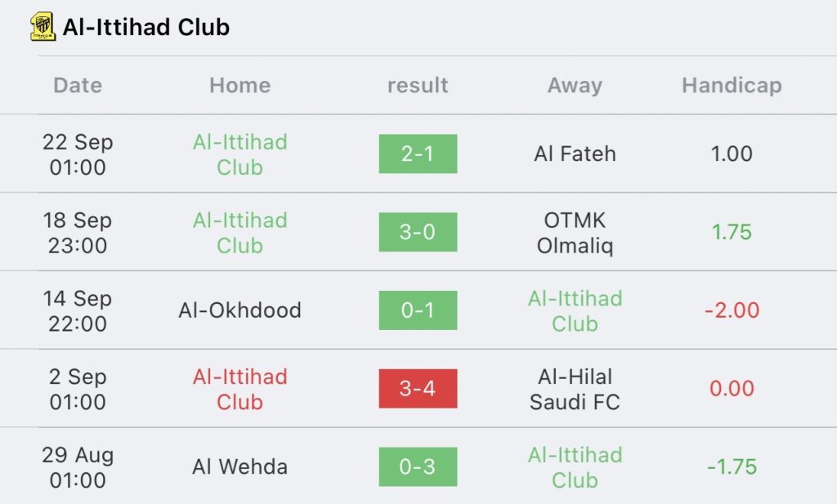Image resolution: width=837 pixels, height=504 pixels.
Task: Click the red -2.00 handicap value
Action: click(x=732, y=310)
